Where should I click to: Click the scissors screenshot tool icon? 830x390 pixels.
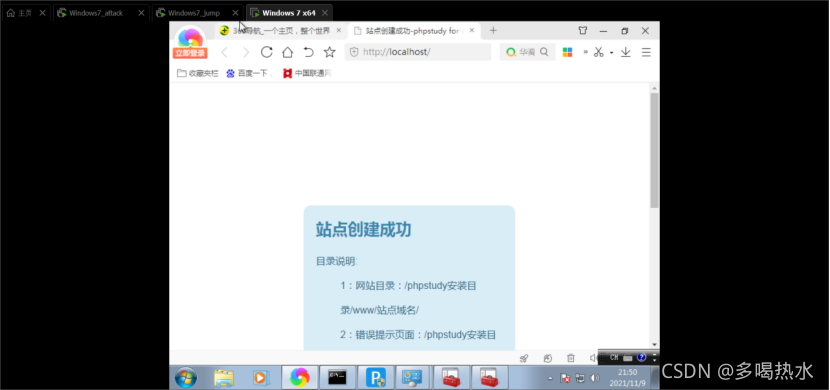pos(599,52)
